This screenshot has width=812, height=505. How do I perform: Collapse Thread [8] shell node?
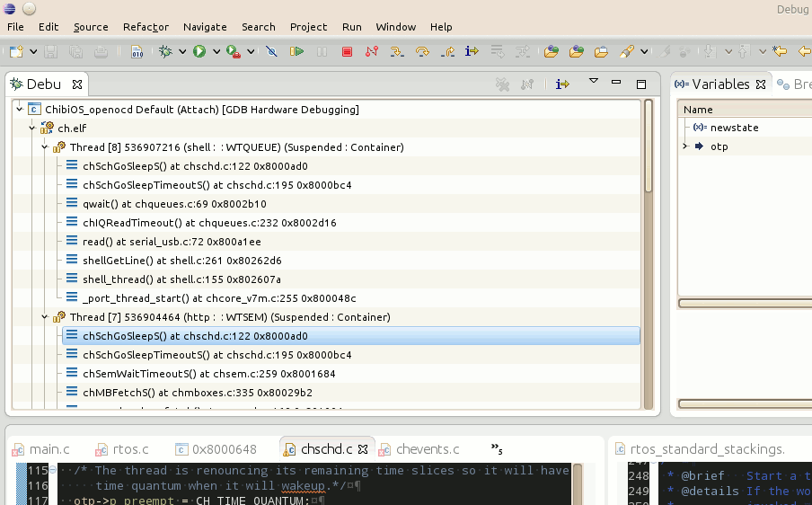coord(45,147)
